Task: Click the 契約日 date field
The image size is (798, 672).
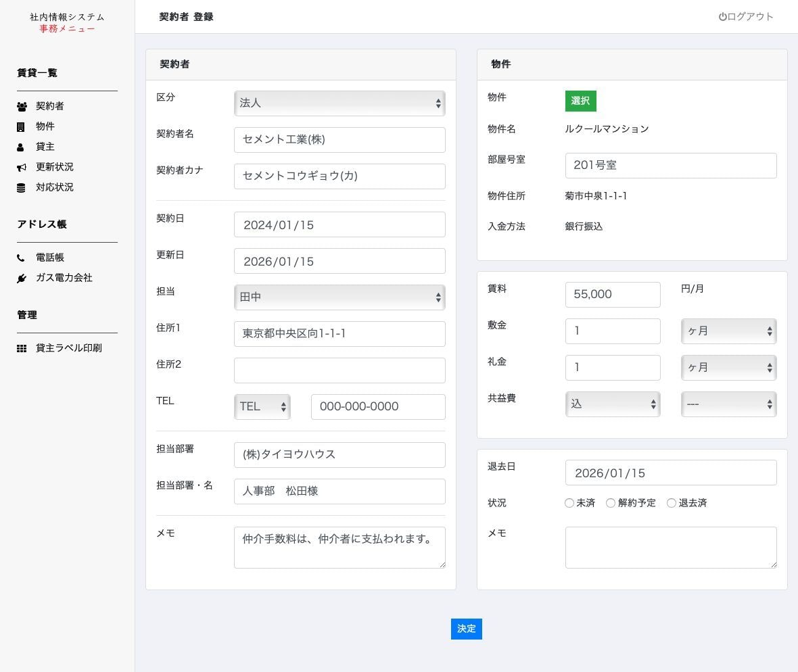Action: point(339,224)
